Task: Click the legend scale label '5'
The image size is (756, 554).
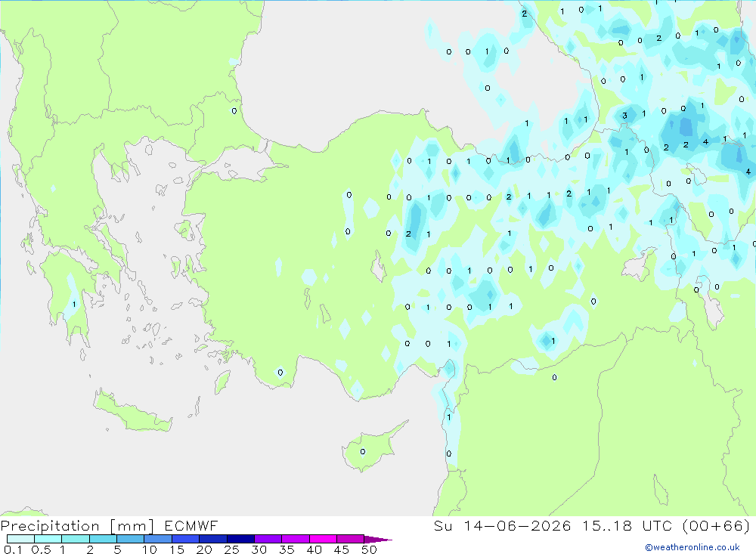Action: [x=117, y=549]
